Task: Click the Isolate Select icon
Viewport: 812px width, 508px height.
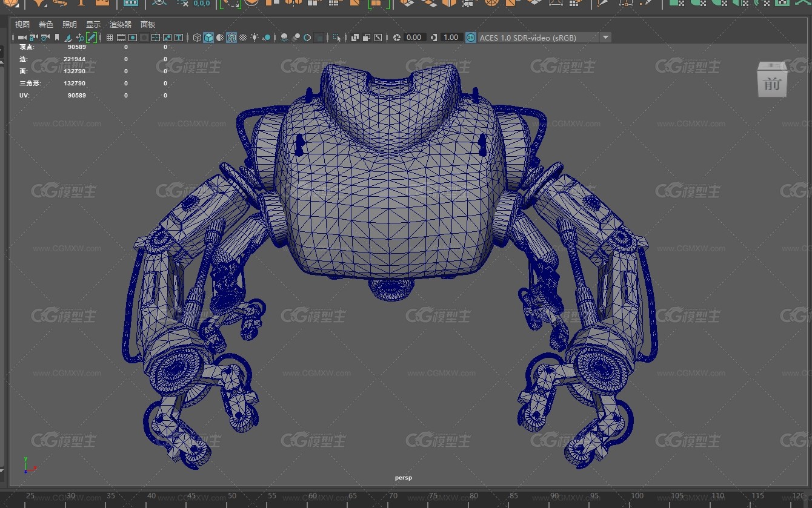Action: point(337,38)
